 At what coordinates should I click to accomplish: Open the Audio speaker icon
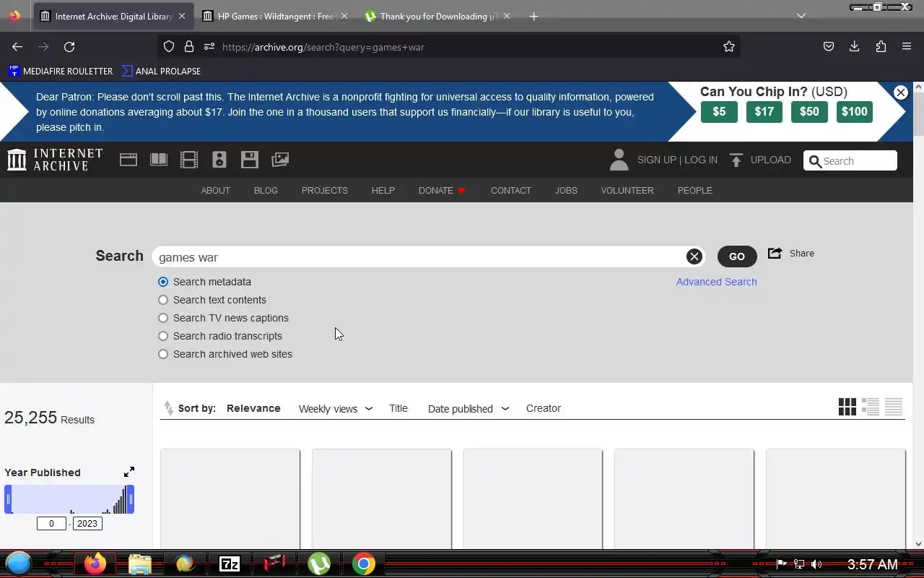click(219, 160)
